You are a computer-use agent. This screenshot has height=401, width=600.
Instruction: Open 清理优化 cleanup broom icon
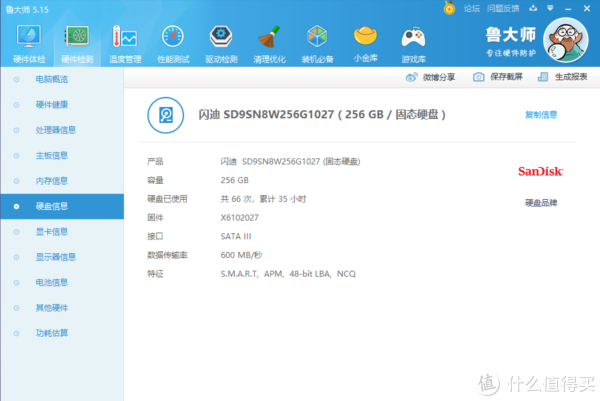coord(269,37)
